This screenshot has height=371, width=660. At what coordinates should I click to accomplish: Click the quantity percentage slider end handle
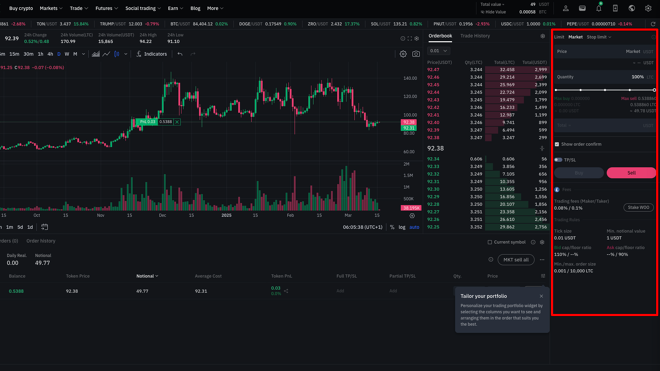pyautogui.click(x=654, y=90)
